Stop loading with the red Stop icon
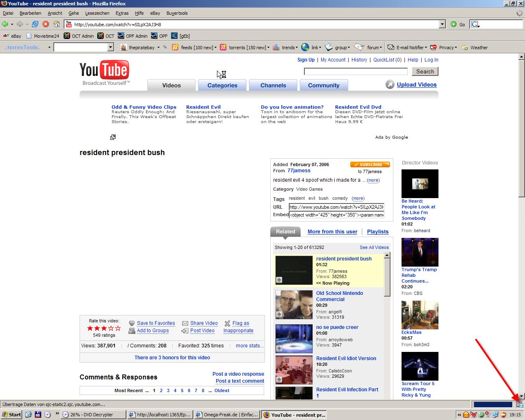 tap(46, 24)
